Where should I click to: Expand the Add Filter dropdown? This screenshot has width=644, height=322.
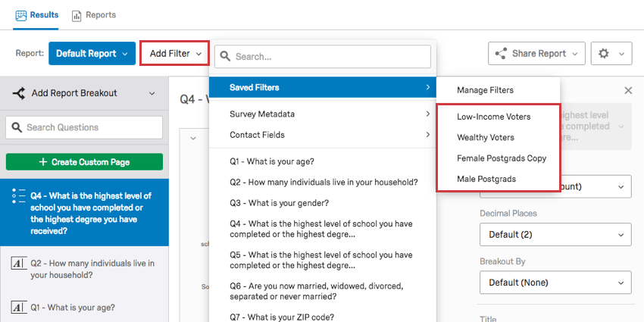175,54
